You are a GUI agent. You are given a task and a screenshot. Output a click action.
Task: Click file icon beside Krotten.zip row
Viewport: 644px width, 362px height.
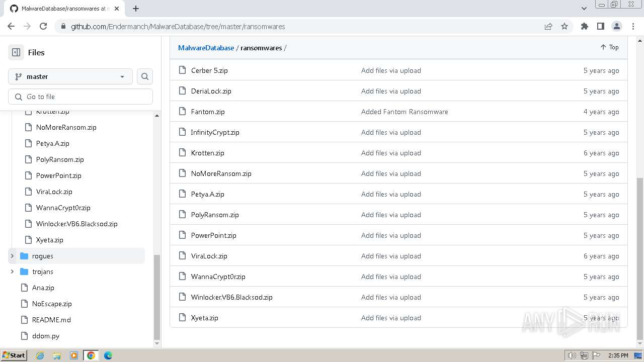[182, 153]
